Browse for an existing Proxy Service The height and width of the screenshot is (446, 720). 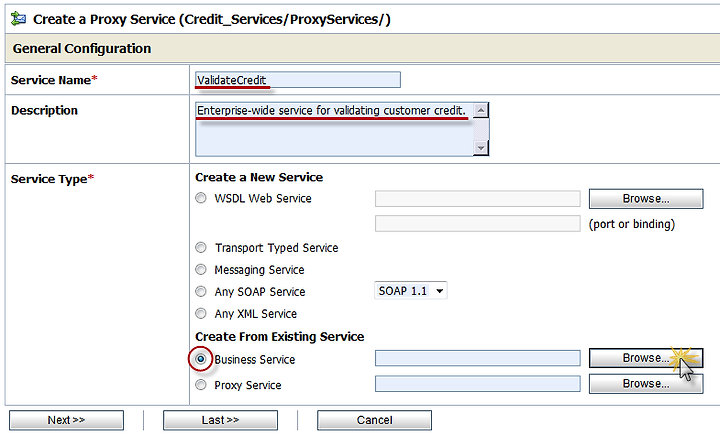pyautogui.click(x=646, y=384)
